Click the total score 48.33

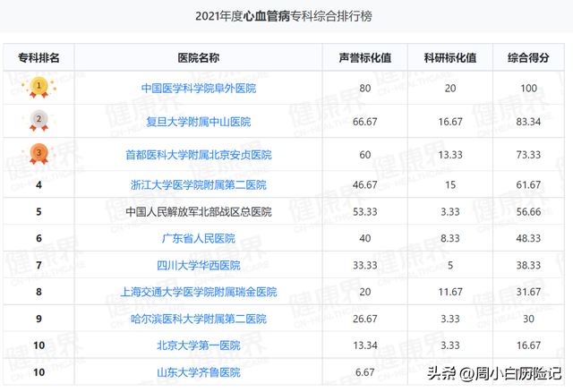528,239
